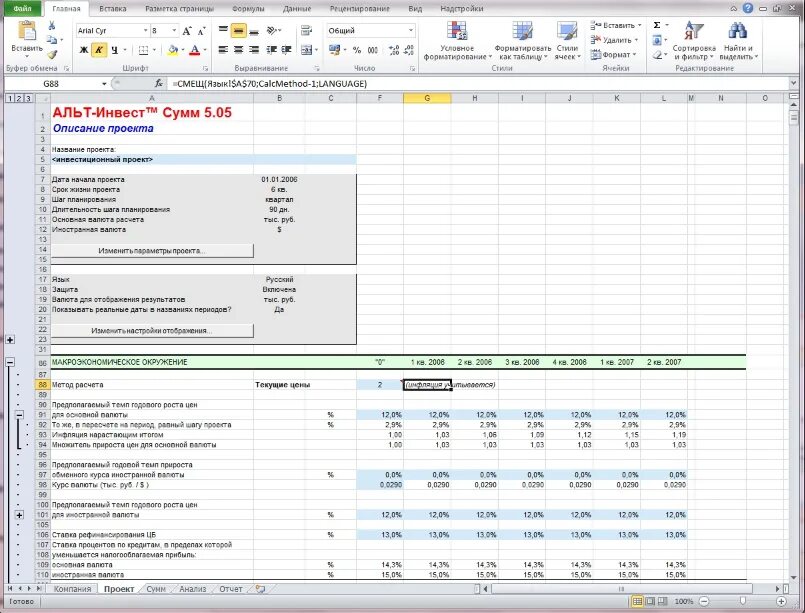Switch to the Формулы ribbon tab
The image size is (805, 613).
coord(248,9)
